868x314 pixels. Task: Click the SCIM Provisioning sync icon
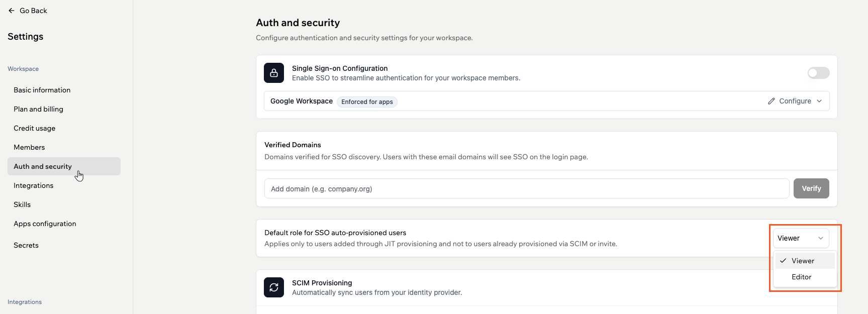click(x=274, y=287)
